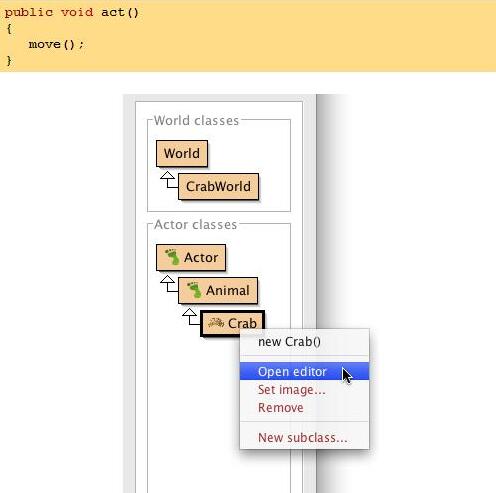
Task: Click the Actor classes group heading
Action: click(x=195, y=224)
